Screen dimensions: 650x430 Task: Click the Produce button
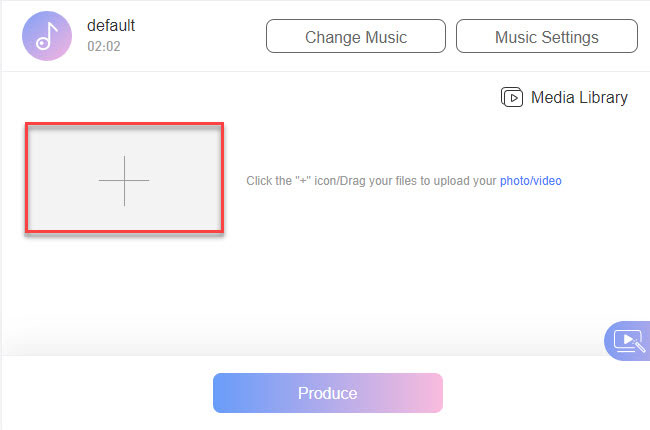[327, 393]
